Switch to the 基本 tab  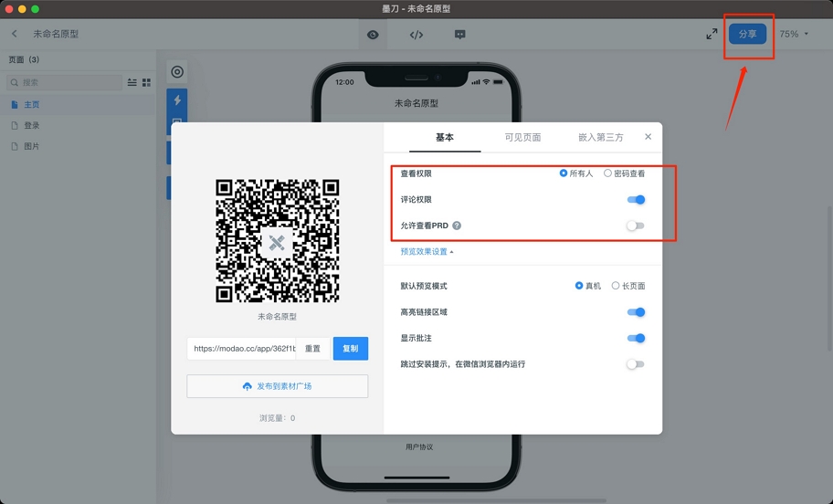tap(445, 138)
